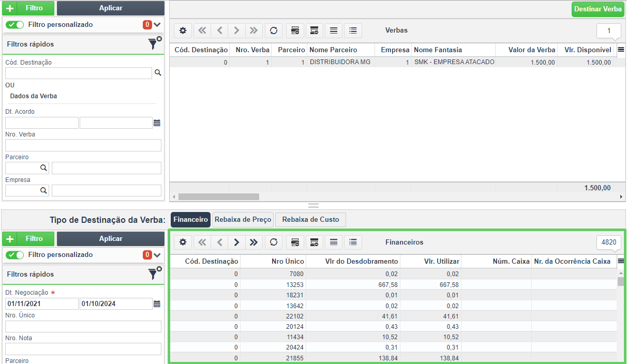Select Financeiros row with Nro Único 7080
The image size is (627, 364).
393,274
